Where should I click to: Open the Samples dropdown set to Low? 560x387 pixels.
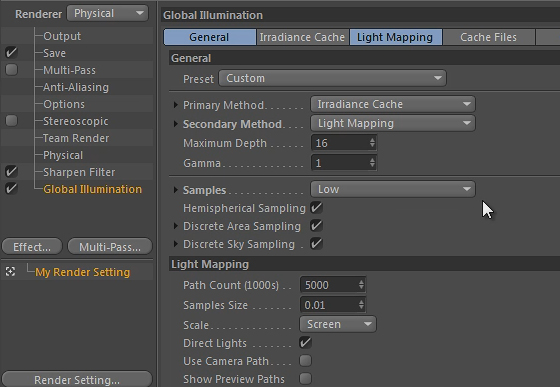pyautogui.click(x=392, y=189)
